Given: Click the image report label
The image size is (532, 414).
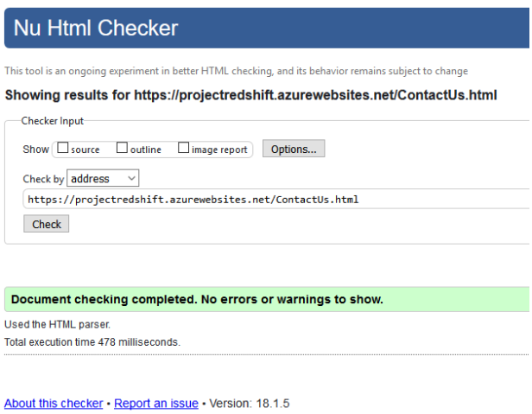Looking at the screenshot, I should [219, 150].
